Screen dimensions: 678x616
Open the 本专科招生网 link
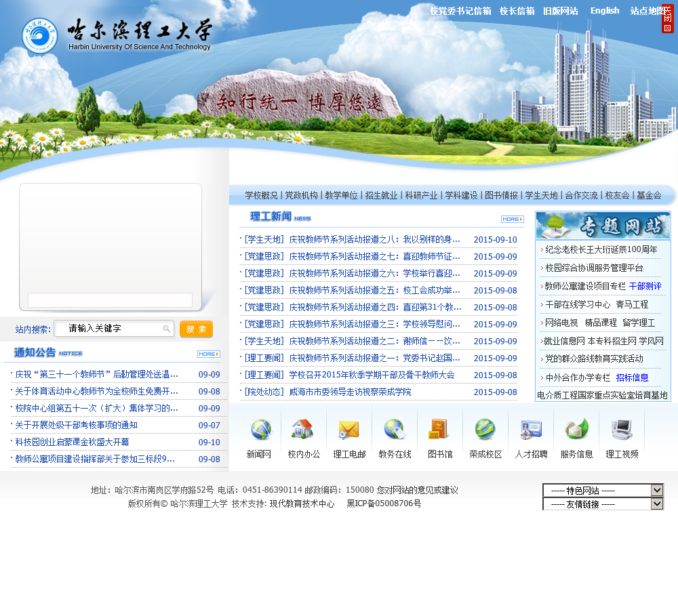tap(612, 341)
